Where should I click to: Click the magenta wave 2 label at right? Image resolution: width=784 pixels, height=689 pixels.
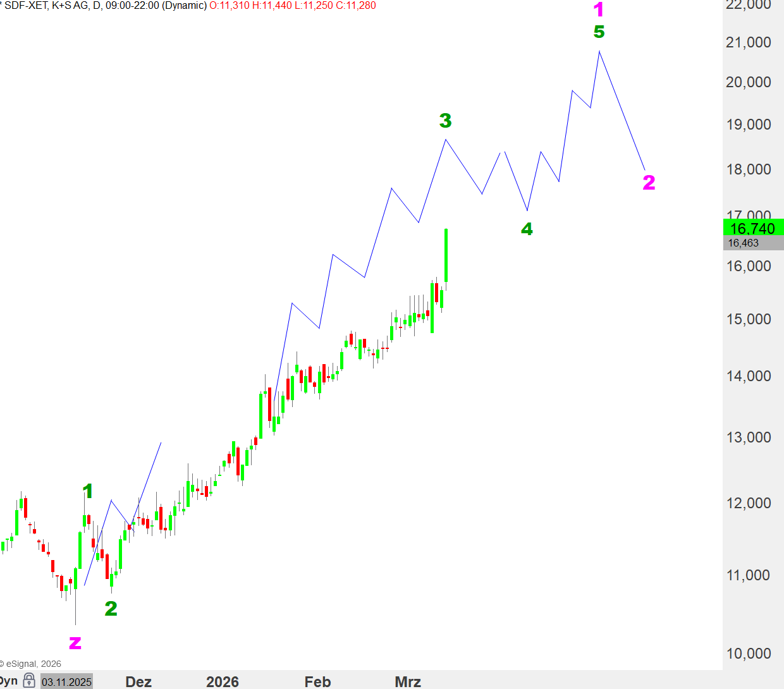point(649,183)
